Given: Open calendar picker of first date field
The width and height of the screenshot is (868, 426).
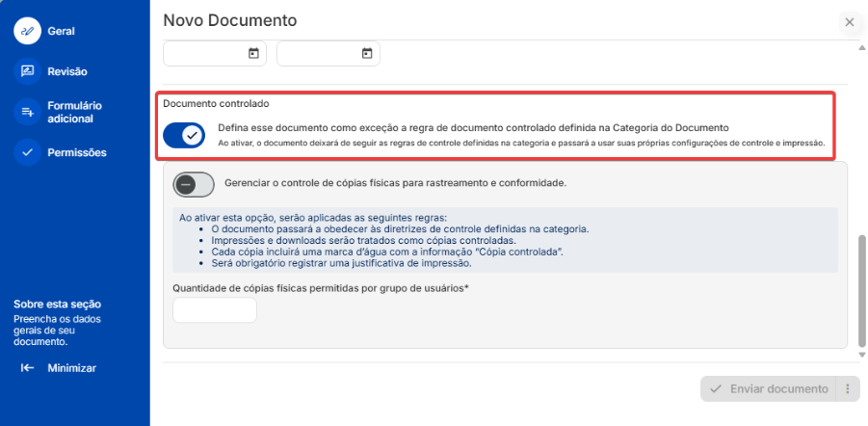Looking at the screenshot, I should pyautogui.click(x=253, y=53).
